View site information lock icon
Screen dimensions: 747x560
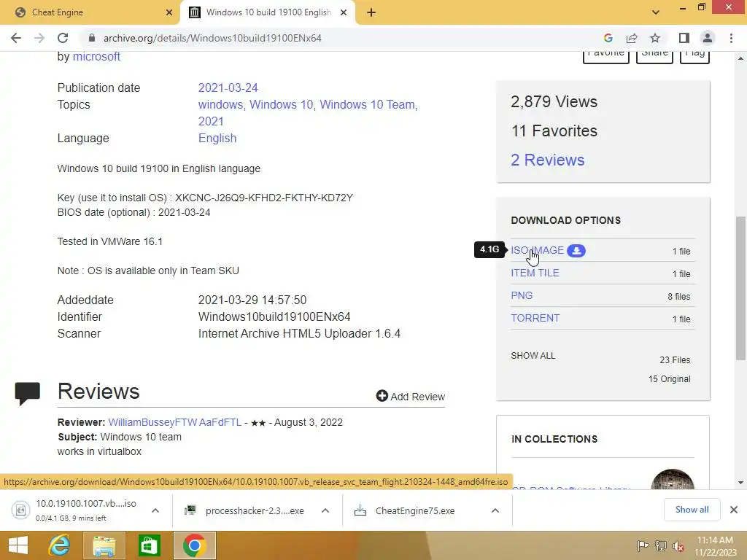coord(92,38)
